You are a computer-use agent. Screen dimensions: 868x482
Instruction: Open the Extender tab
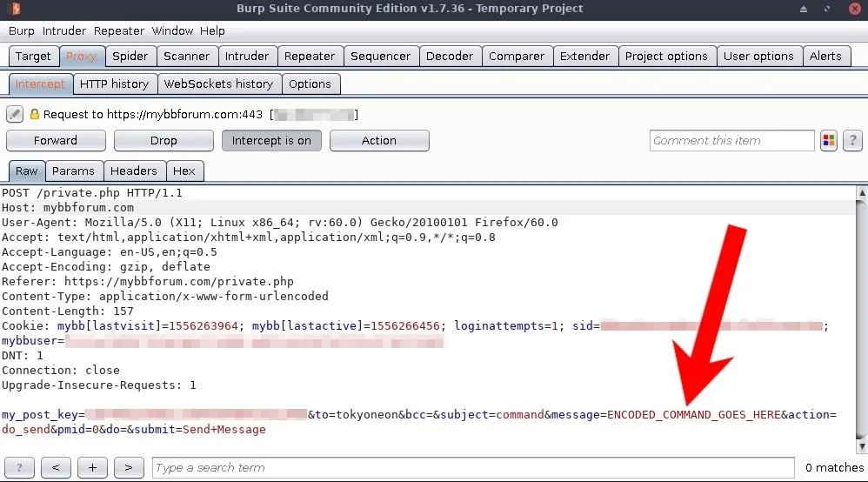coord(584,56)
